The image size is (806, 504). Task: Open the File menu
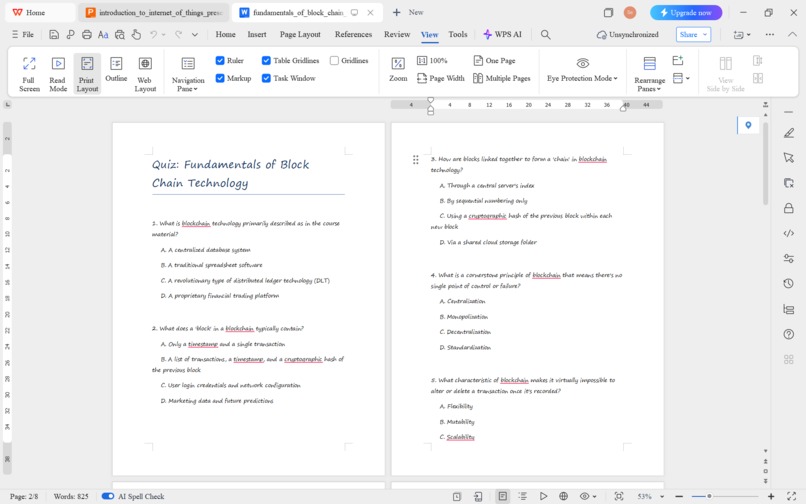pyautogui.click(x=23, y=34)
